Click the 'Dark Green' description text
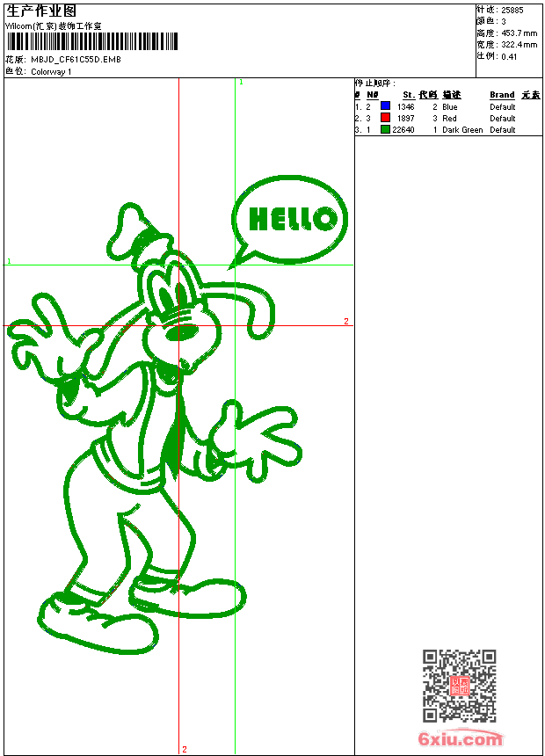The width and height of the screenshot is (545, 756). coord(462,130)
